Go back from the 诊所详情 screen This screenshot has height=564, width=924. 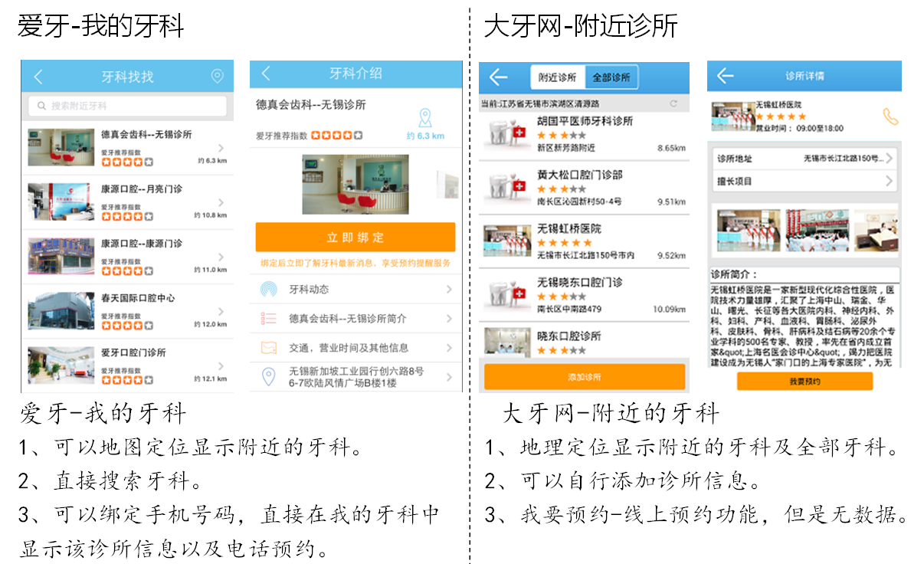coord(725,76)
